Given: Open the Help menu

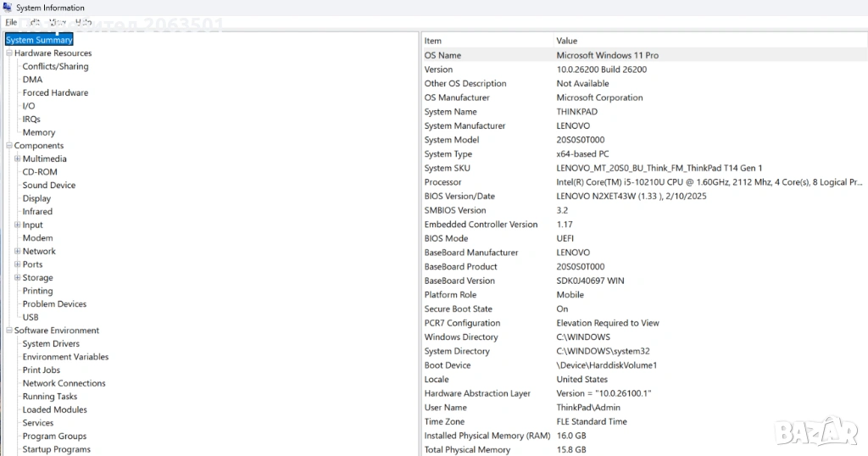Looking at the screenshot, I should [x=83, y=22].
